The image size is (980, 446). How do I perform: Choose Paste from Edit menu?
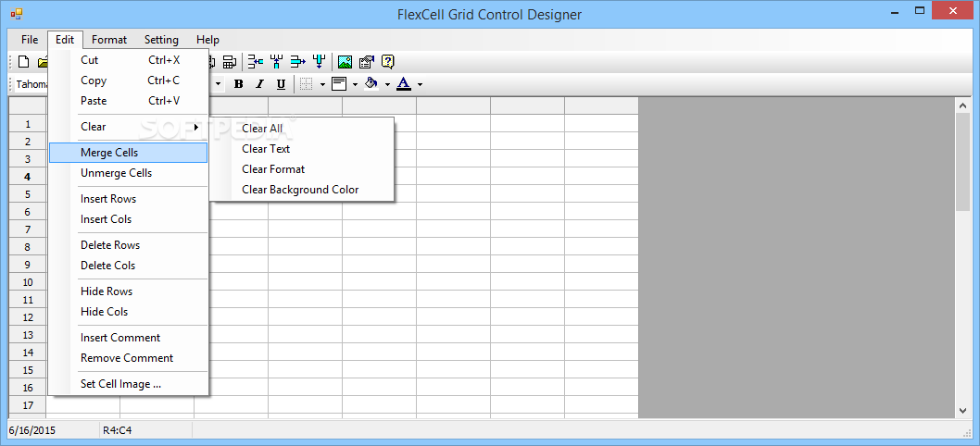coord(128,101)
